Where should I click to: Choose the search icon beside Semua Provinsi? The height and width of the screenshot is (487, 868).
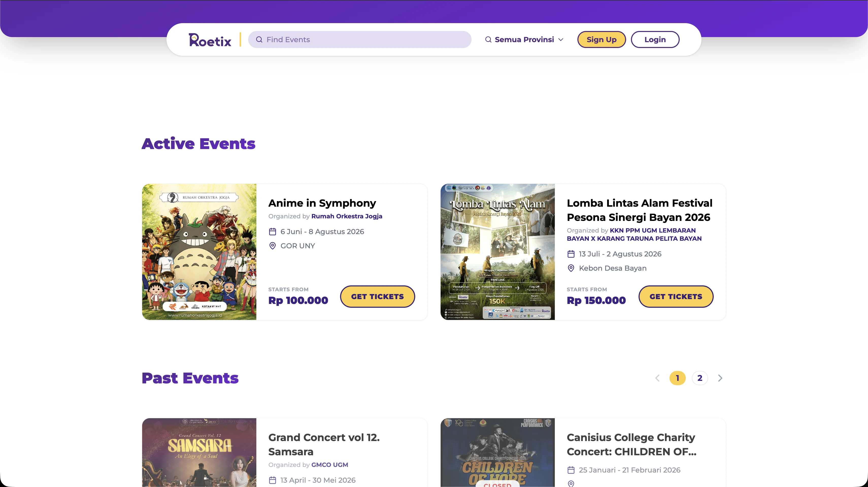point(488,40)
